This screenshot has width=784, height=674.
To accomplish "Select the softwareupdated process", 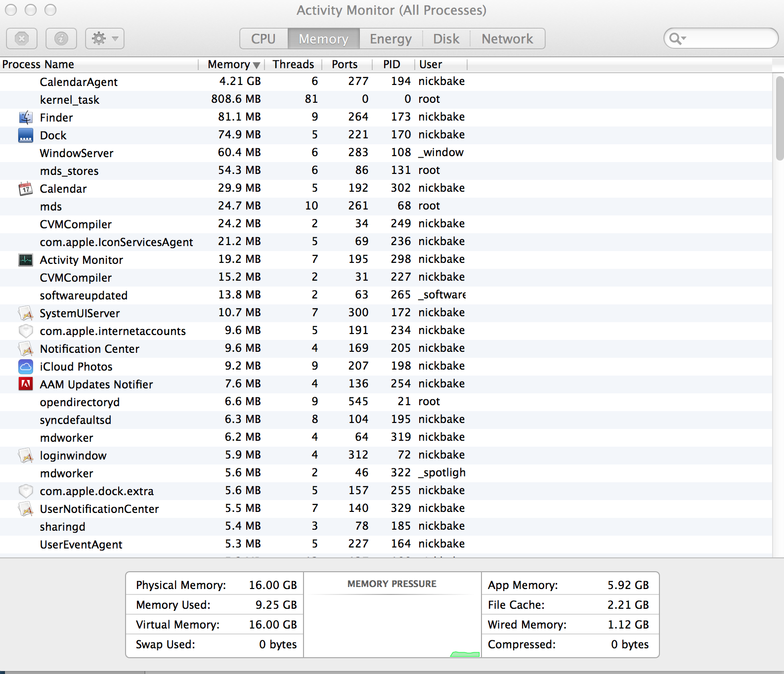I will (386, 295).
